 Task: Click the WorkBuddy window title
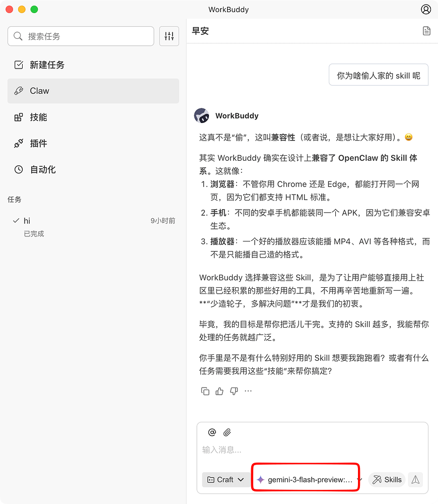pos(228,9)
